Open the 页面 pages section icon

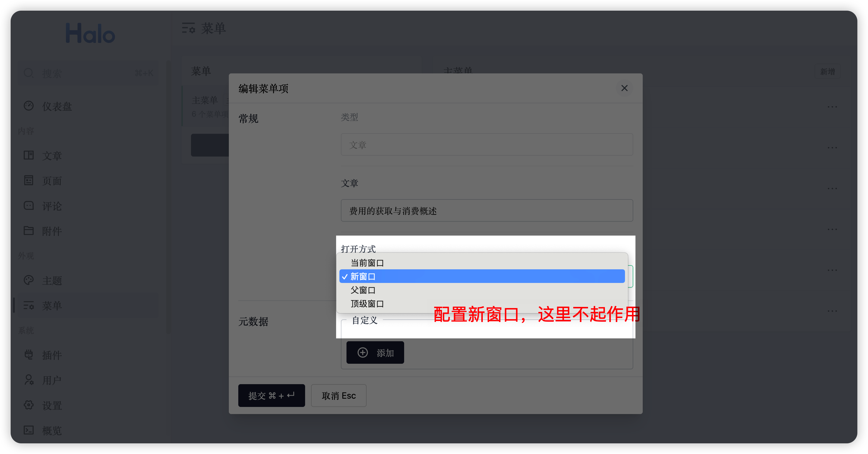click(29, 181)
